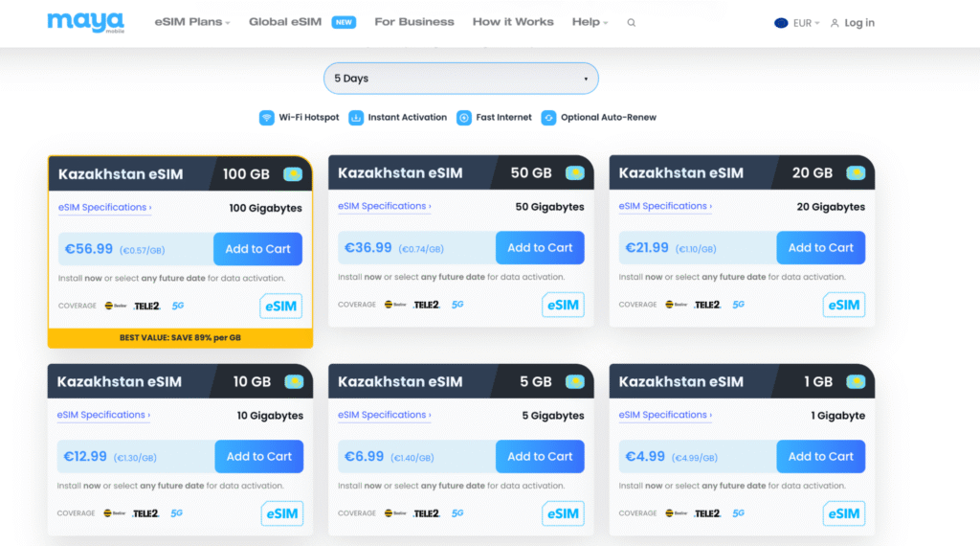Add the 50 GB plan to cart

[x=540, y=248]
